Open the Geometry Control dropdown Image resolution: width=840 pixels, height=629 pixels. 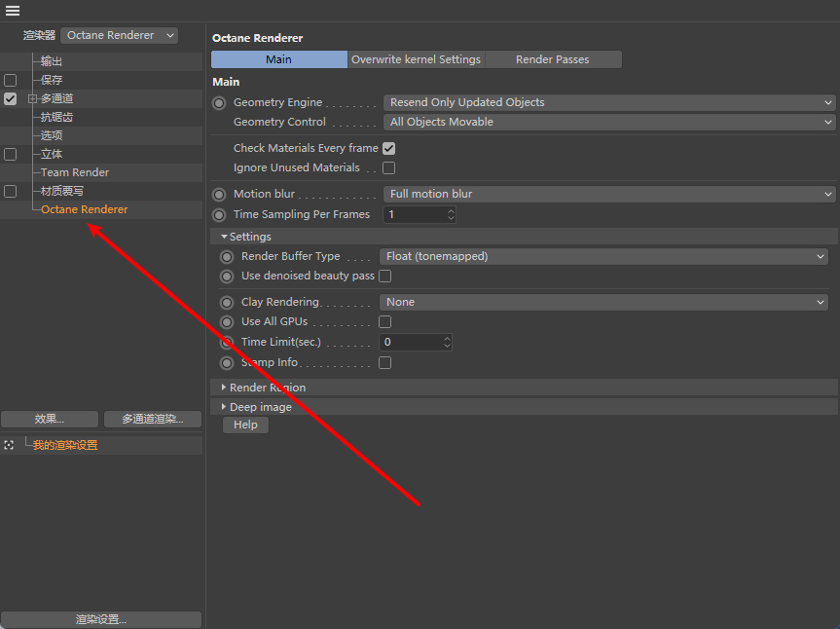pos(609,122)
